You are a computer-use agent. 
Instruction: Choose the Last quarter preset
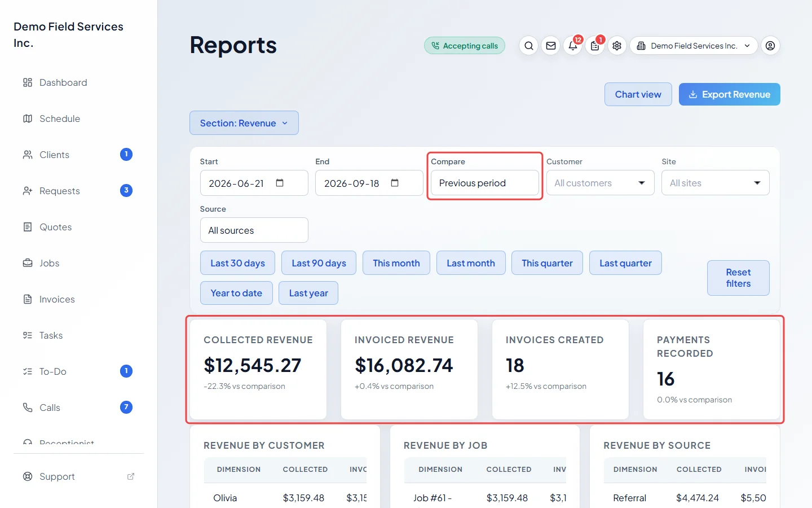(x=625, y=263)
